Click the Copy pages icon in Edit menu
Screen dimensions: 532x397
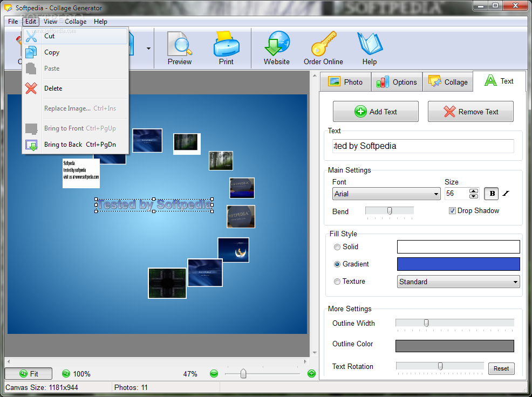click(31, 52)
